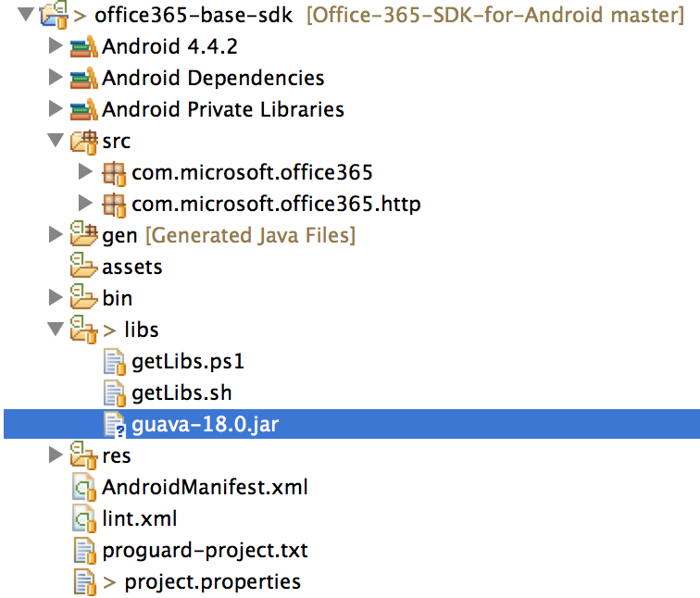Screen dimensions: 700x598
Task: Select the proguard-project.txt file name
Action: (205, 551)
